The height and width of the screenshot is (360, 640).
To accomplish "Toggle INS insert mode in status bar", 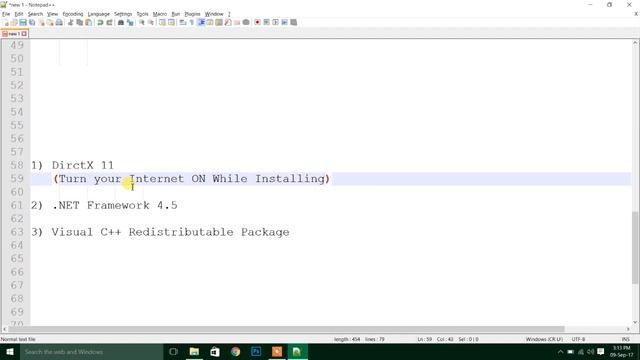I will pos(625,339).
